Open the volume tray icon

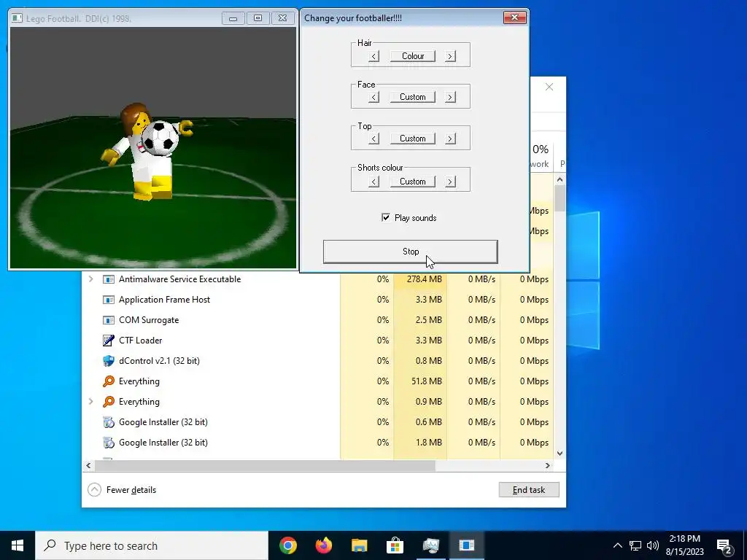click(653, 545)
